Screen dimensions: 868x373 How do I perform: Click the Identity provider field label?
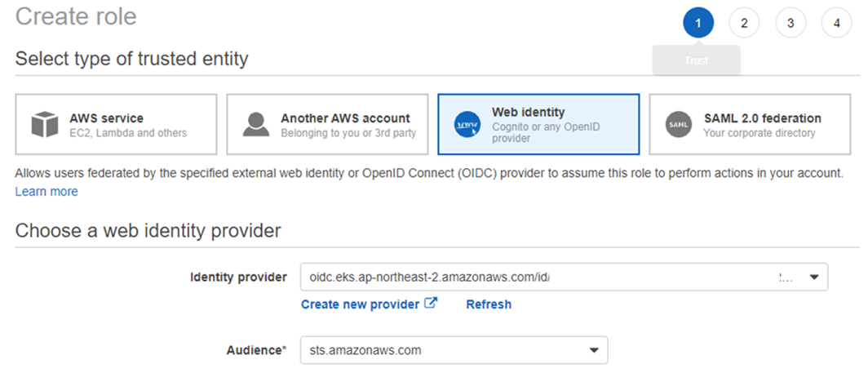pos(238,278)
